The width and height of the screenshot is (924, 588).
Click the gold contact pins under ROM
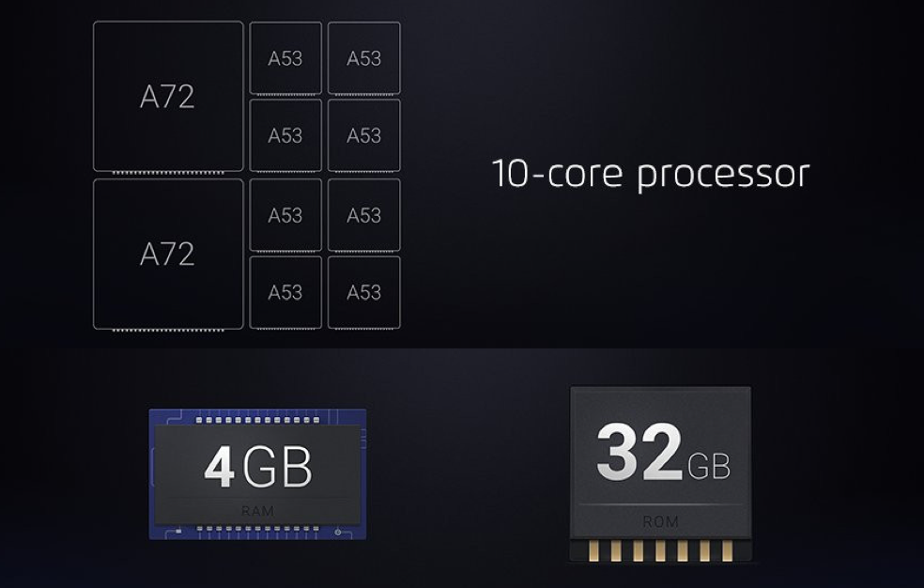pos(660,549)
